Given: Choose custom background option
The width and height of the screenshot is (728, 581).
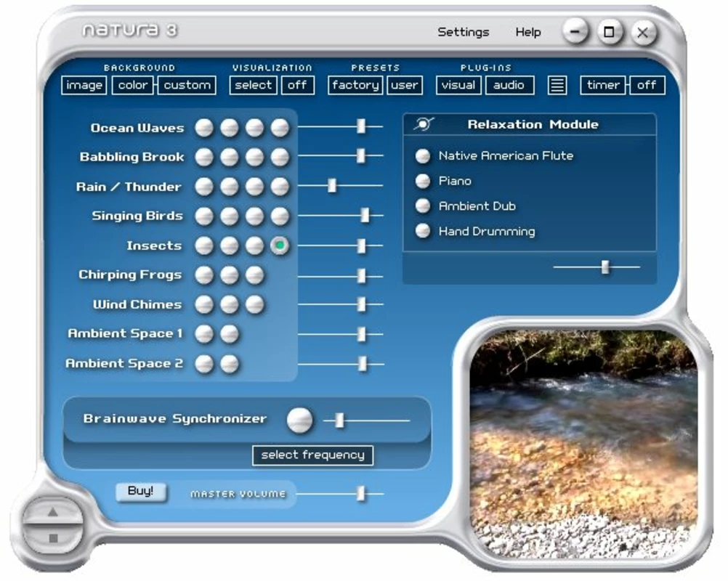Looking at the screenshot, I should 187,86.
